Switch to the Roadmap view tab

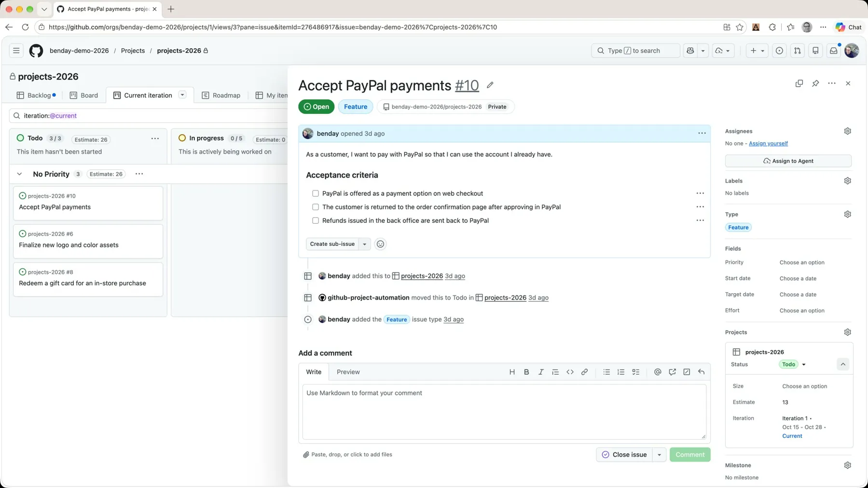tap(221, 95)
